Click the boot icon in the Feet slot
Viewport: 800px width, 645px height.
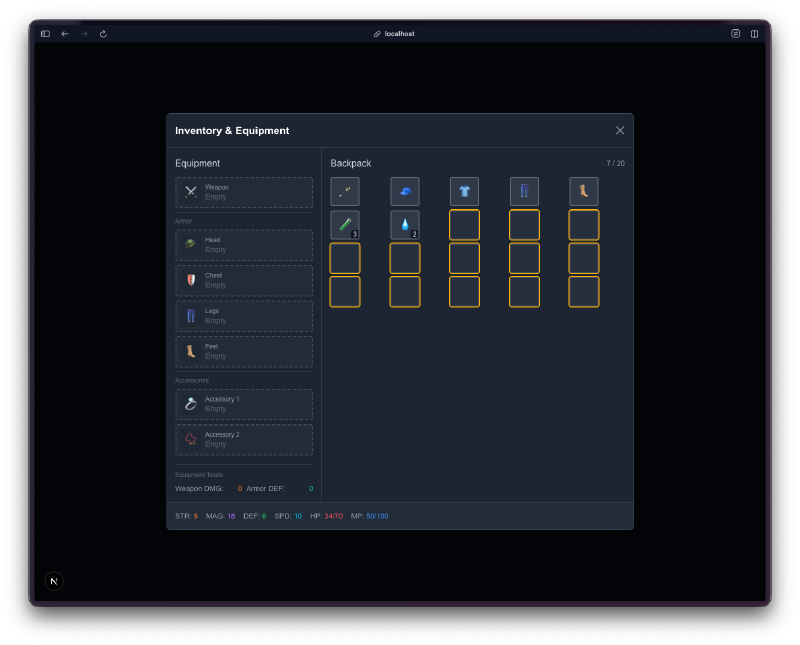pos(190,351)
